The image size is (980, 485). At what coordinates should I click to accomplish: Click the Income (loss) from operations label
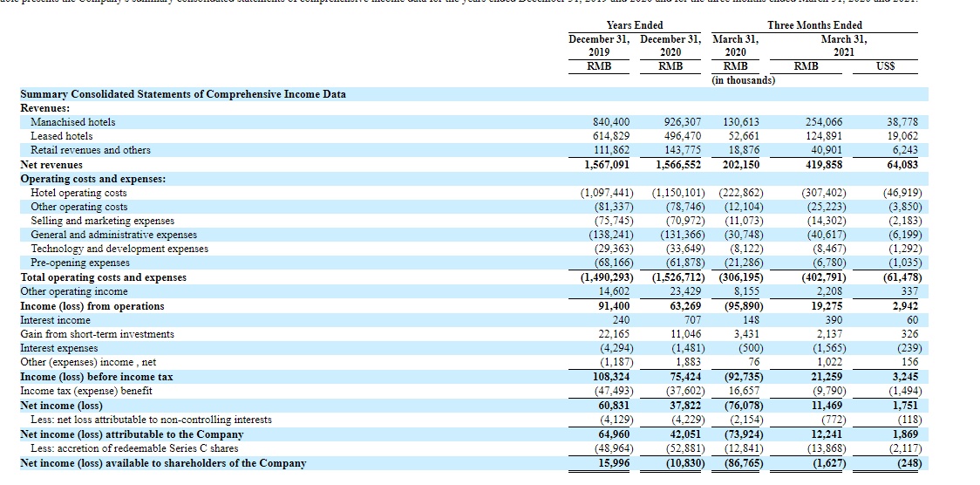coord(92,306)
